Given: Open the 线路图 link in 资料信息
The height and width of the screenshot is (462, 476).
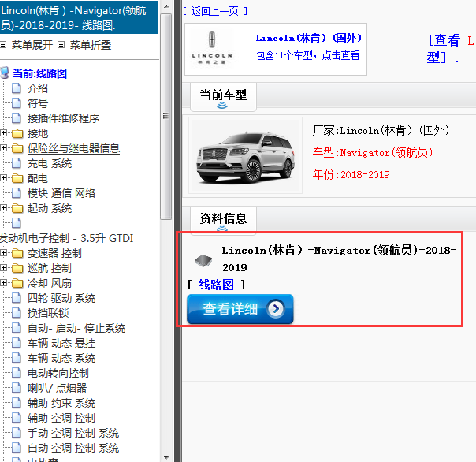Looking at the screenshot, I should tap(216, 285).
